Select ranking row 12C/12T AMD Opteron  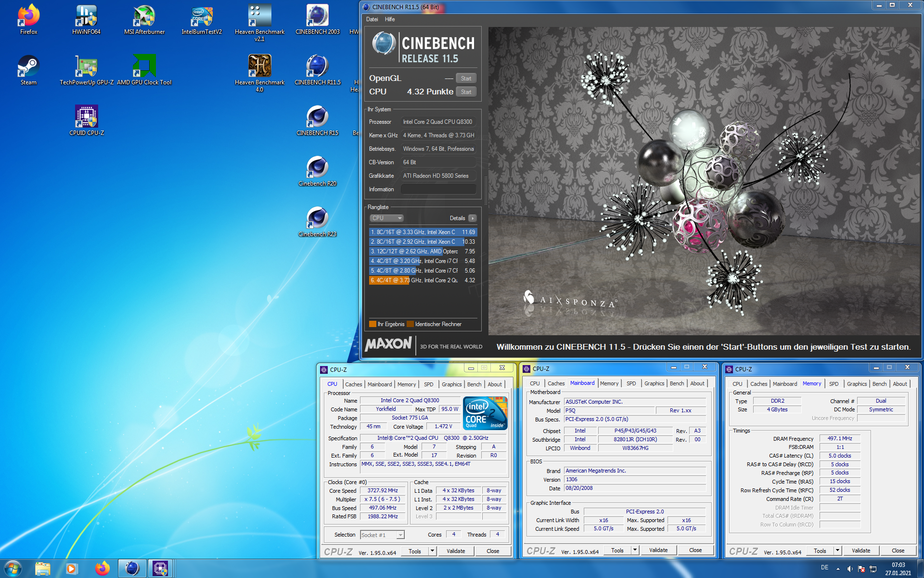(x=423, y=251)
